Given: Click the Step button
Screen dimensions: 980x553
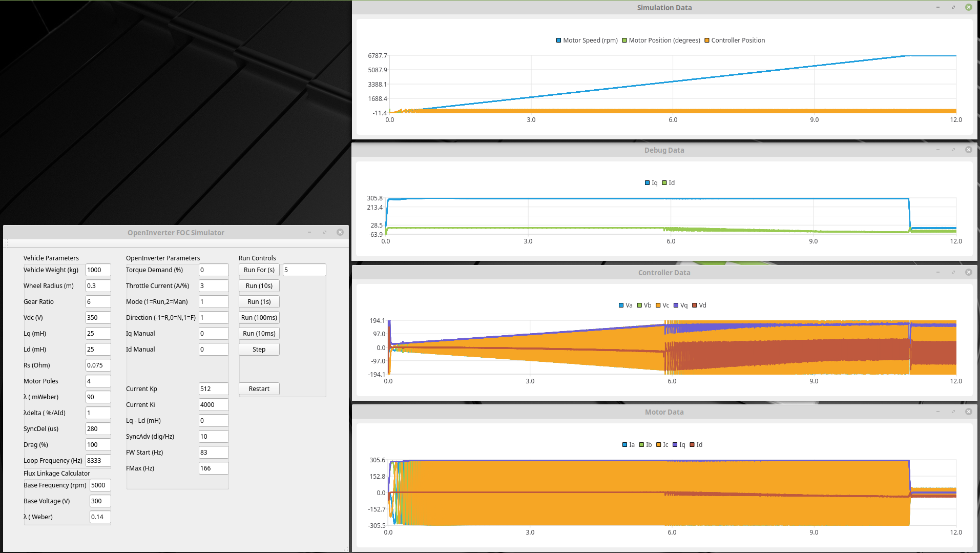Looking at the screenshot, I should [259, 350].
